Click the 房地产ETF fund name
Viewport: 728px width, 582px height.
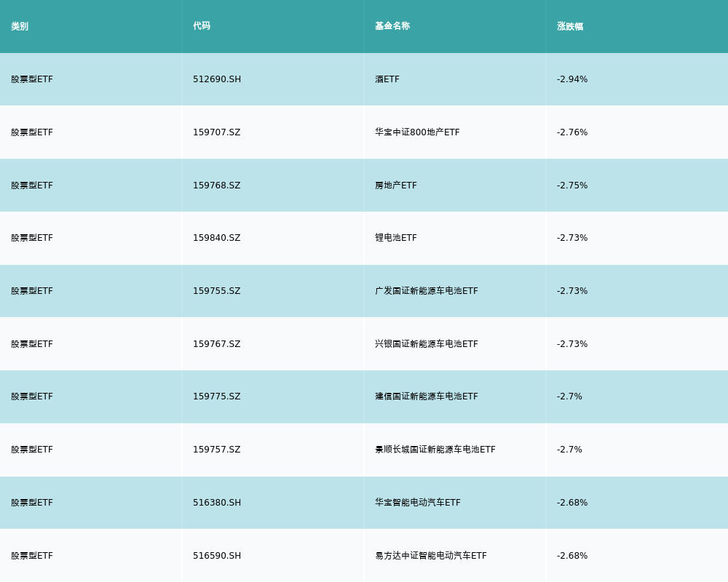(396, 186)
